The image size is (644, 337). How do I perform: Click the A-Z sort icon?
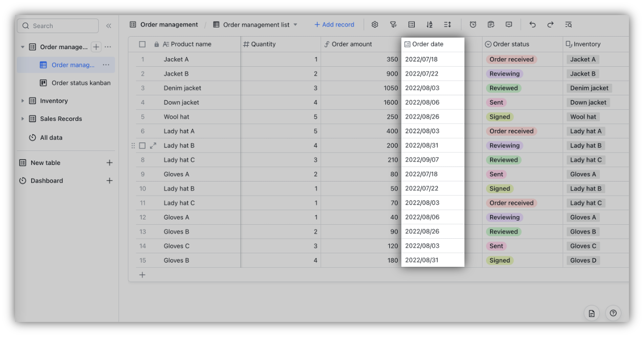[429, 25]
